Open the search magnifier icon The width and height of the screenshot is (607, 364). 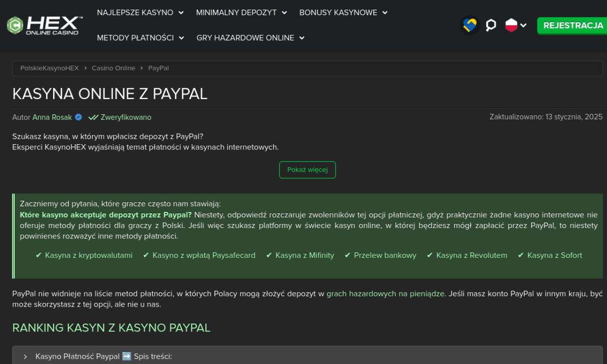coord(491,25)
